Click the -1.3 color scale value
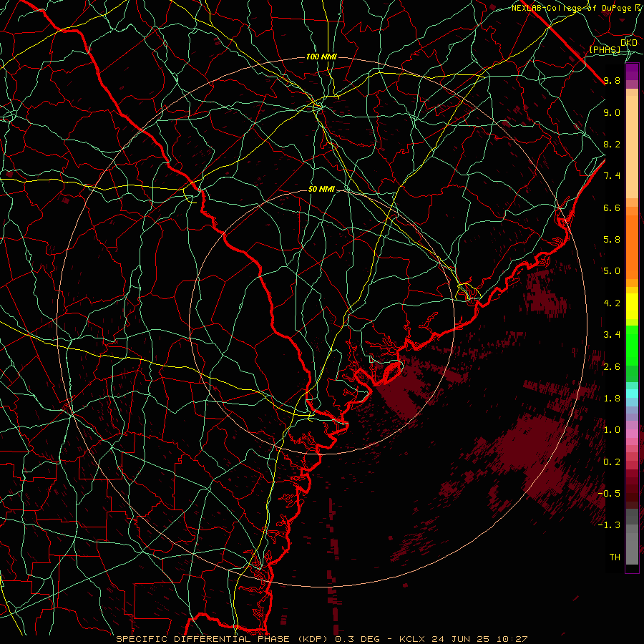644x644 pixels. [609, 525]
